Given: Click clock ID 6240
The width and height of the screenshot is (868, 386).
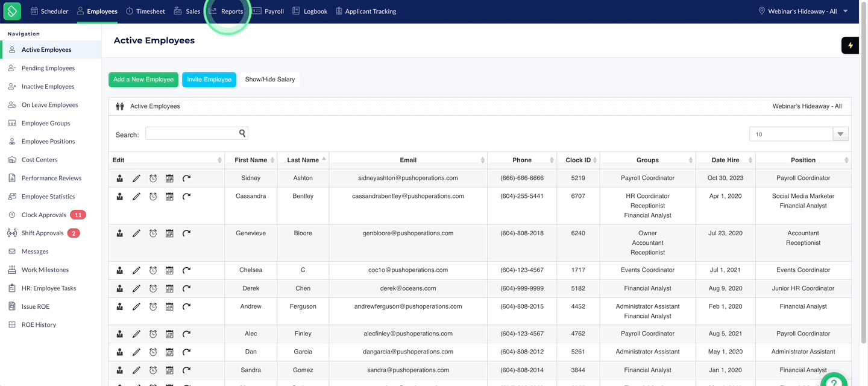Looking at the screenshot, I should pyautogui.click(x=578, y=233).
